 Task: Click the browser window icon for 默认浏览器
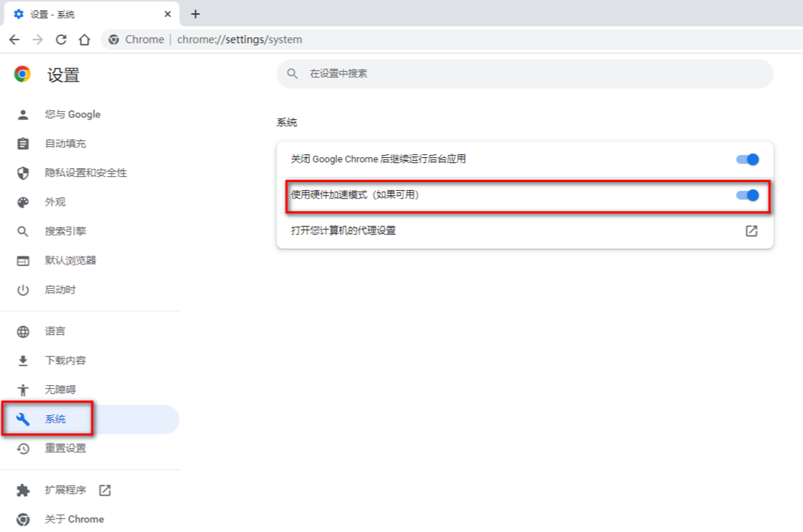pos(23,261)
